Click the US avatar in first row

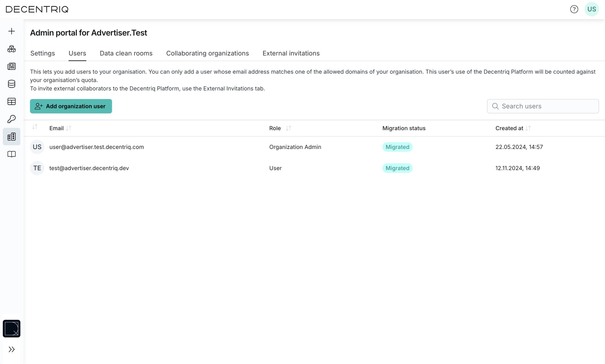[x=37, y=147]
